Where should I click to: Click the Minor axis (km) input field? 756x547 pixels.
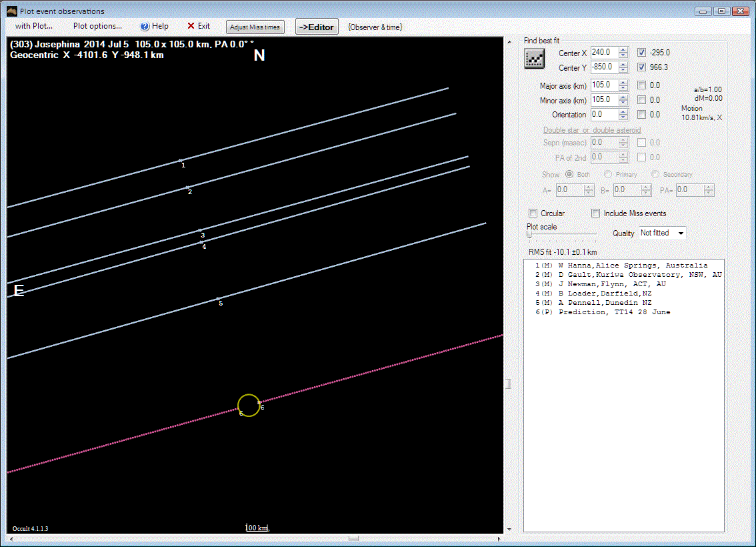click(x=605, y=100)
